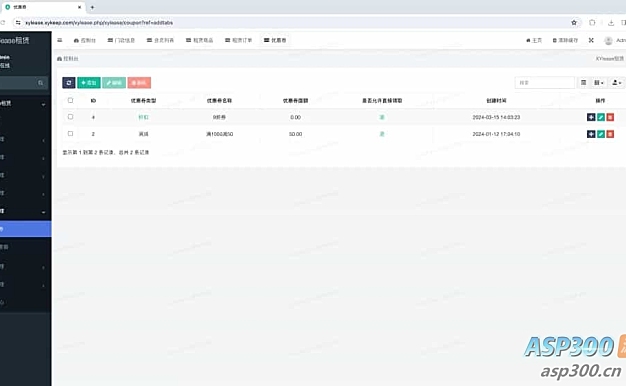This screenshot has height=386, width=626.
Task: Toggle direct-claim status in the 9折券 row
Action: point(382,117)
